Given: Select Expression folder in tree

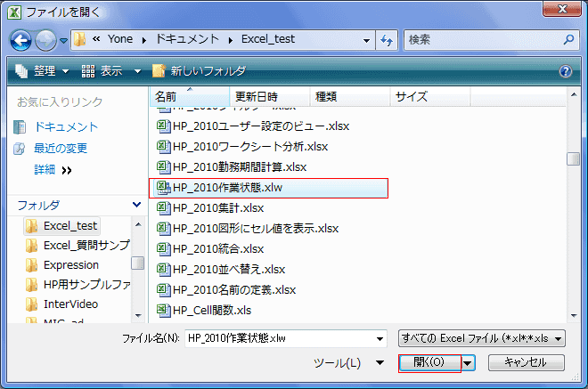Looking at the screenshot, I should pos(62,265).
